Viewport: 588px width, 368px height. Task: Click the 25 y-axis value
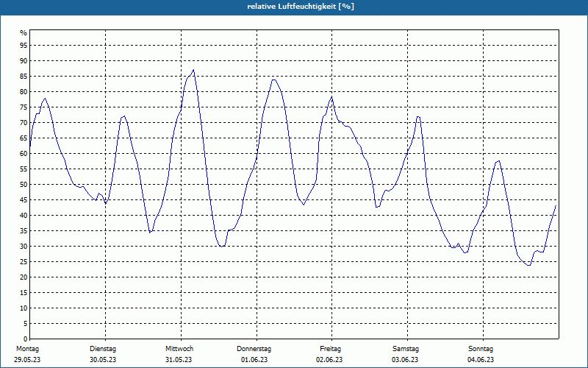click(24, 262)
